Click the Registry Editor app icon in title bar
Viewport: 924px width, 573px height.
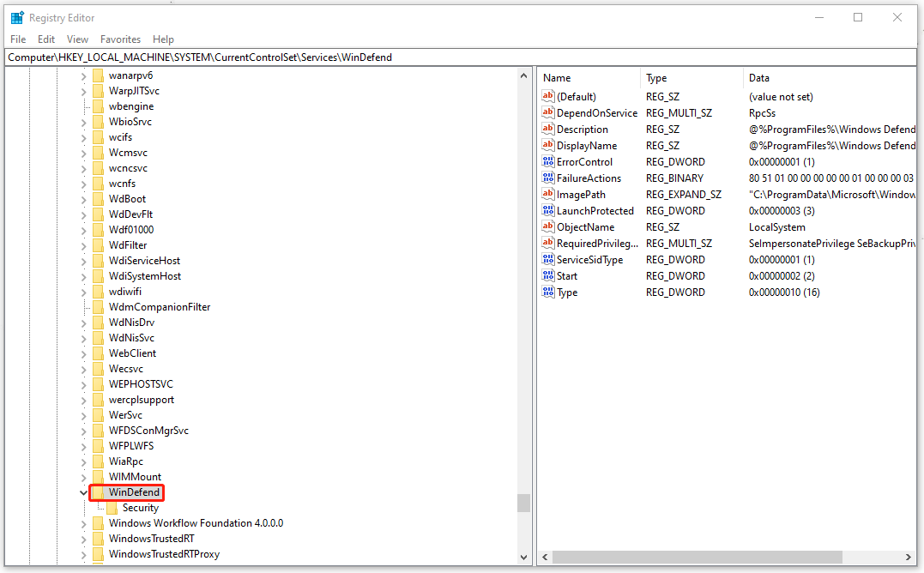(x=17, y=18)
